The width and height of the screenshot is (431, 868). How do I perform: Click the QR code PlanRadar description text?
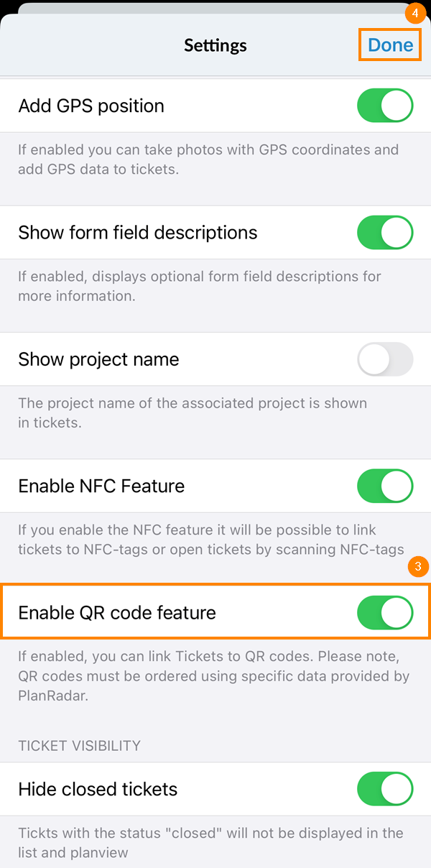[x=213, y=675]
